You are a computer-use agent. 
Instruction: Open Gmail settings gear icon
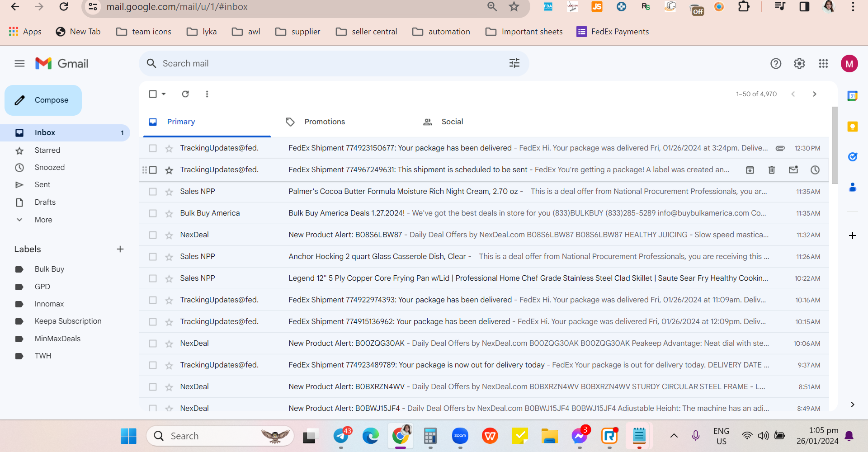pyautogui.click(x=799, y=64)
